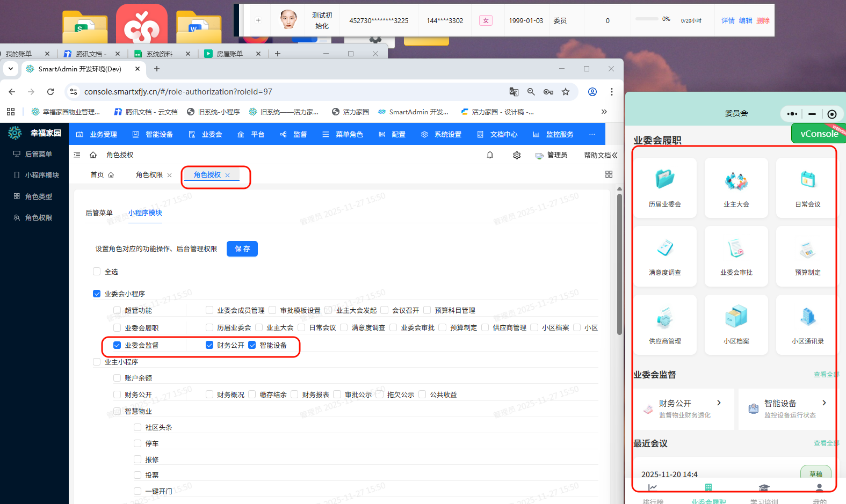
Task: Open the 系统设置 top navigation menu
Action: tap(442, 134)
